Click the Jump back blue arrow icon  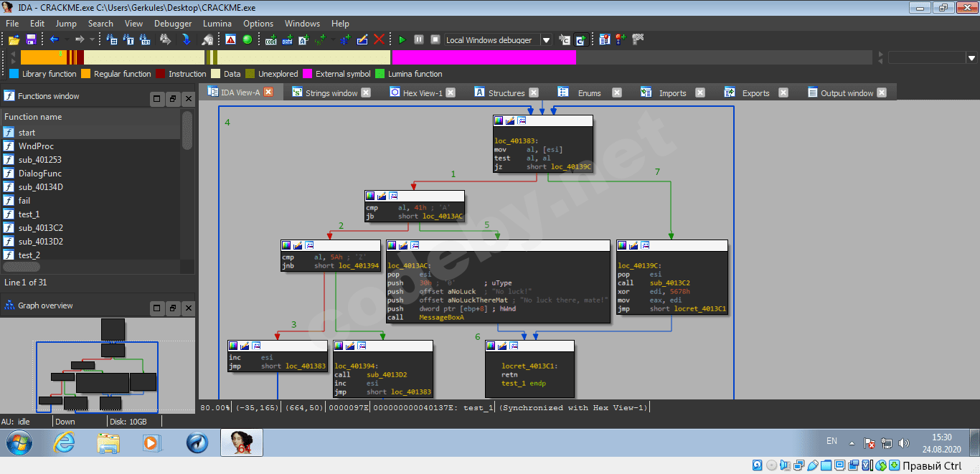54,40
